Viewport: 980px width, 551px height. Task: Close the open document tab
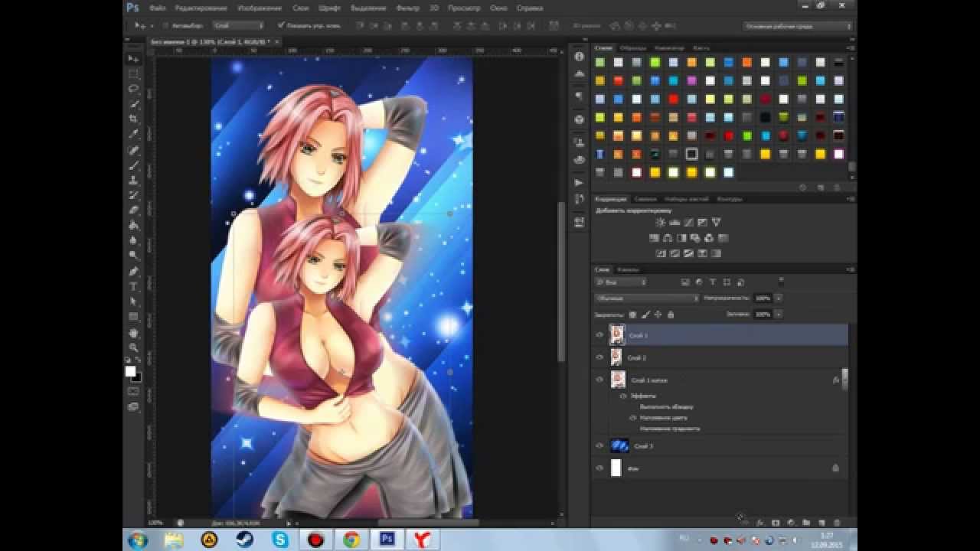[278, 41]
